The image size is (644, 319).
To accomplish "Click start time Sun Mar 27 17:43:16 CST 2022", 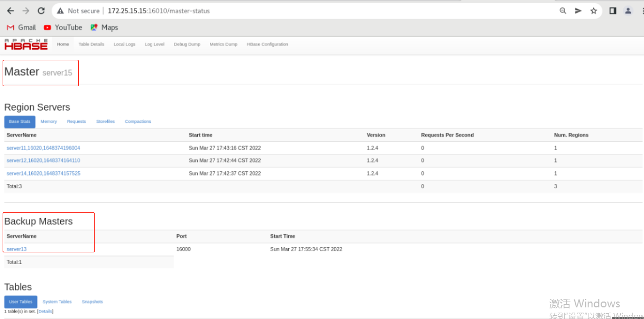I will coord(225,148).
